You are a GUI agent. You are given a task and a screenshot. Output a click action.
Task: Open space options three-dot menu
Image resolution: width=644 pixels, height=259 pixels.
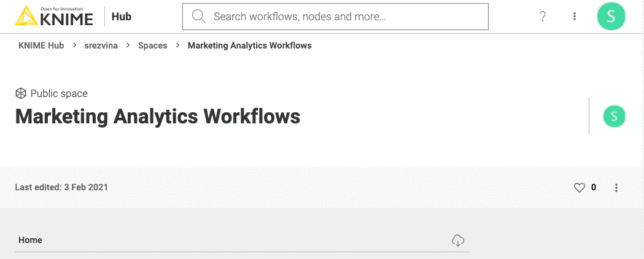point(616,188)
